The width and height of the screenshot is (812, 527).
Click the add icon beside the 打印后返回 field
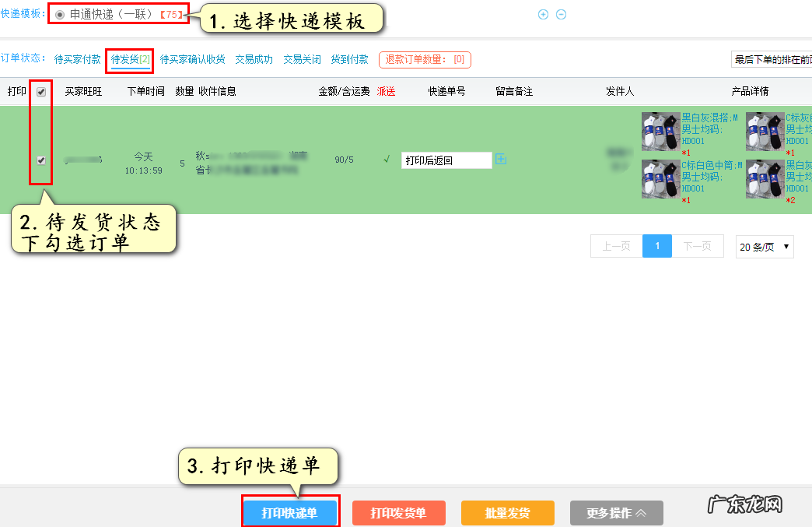click(501, 160)
